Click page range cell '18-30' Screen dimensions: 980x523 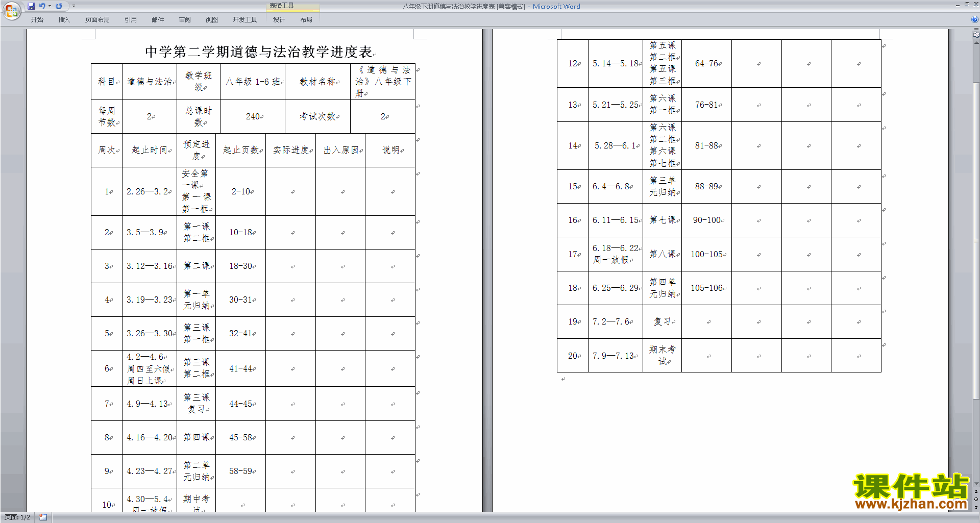coord(241,266)
